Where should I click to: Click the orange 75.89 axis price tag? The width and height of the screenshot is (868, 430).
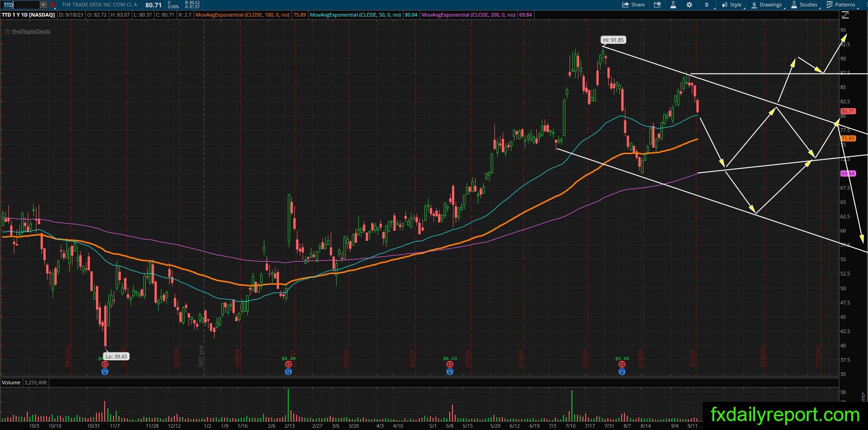coord(848,138)
